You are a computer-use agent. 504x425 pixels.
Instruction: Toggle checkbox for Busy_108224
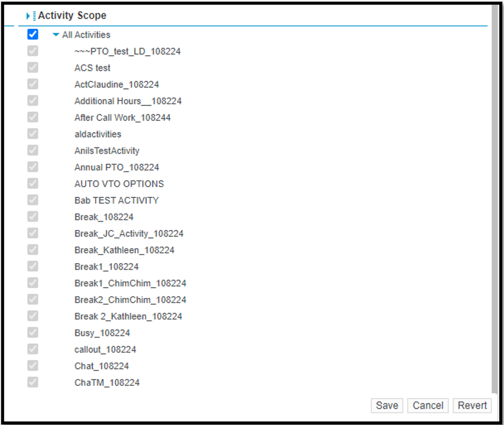click(x=33, y=332)
